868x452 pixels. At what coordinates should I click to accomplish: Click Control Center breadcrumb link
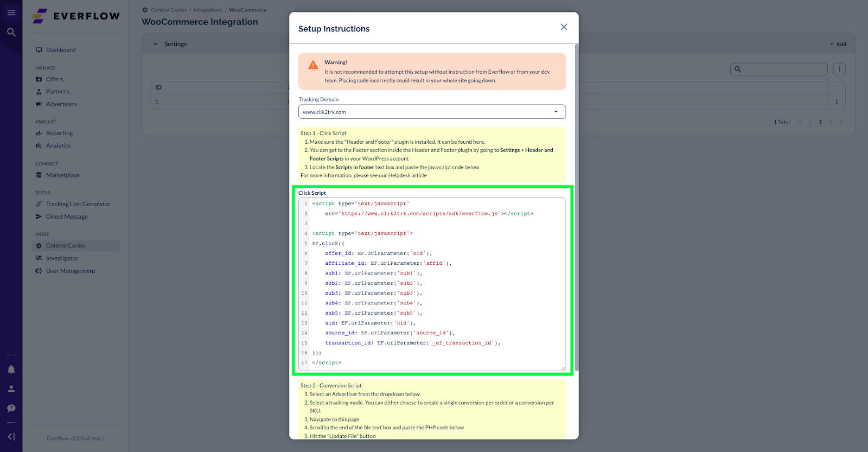click(x=169, y=10)
